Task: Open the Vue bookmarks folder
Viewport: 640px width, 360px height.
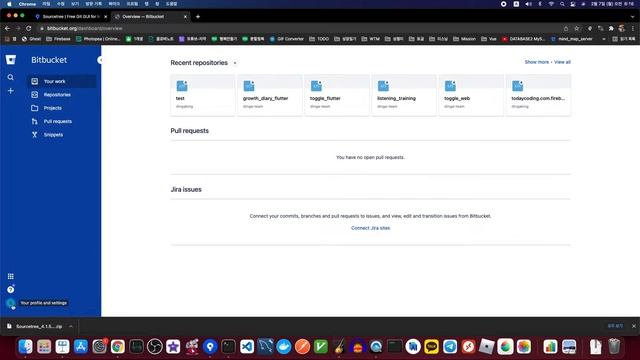Action: (489, 39)
